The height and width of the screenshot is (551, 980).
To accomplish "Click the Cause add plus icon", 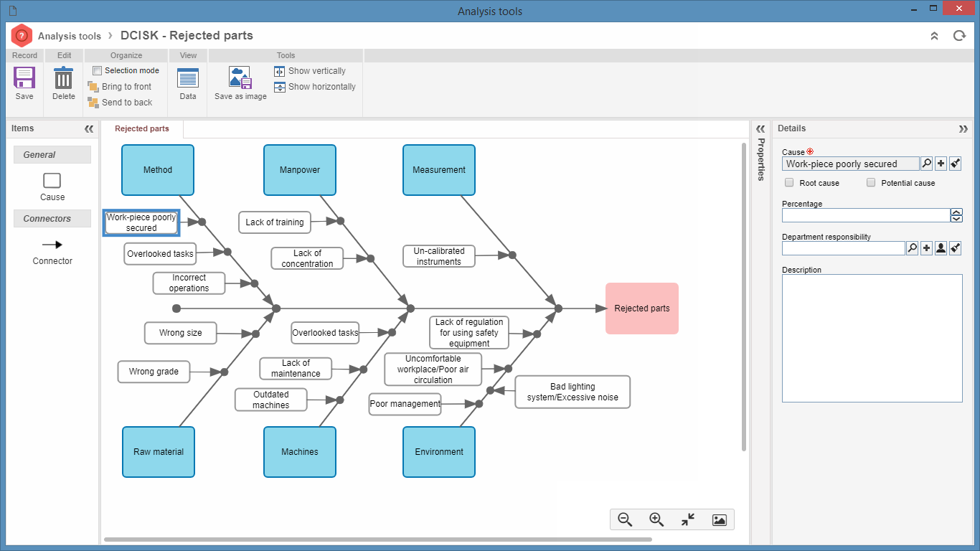I will click(941, 164).
